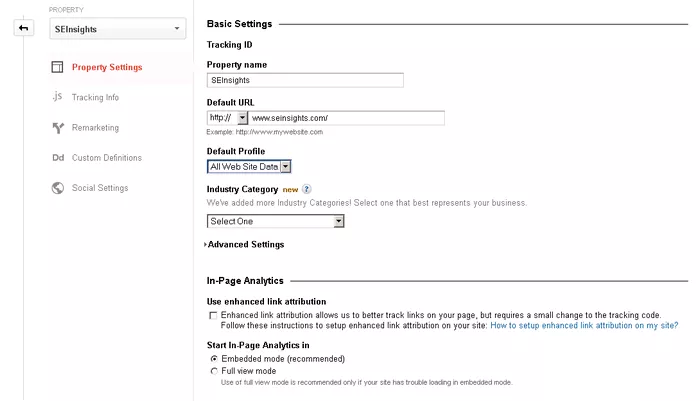The width and height of the screenshot is (700, 401).
Task: Click the Property Settings sidebar icon
Action: tap(57, 67)
